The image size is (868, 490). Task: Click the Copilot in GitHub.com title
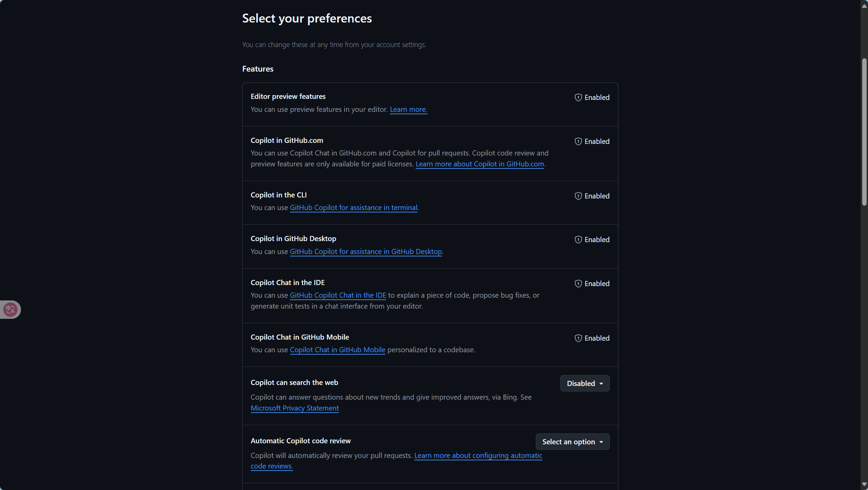coord(287,140)
